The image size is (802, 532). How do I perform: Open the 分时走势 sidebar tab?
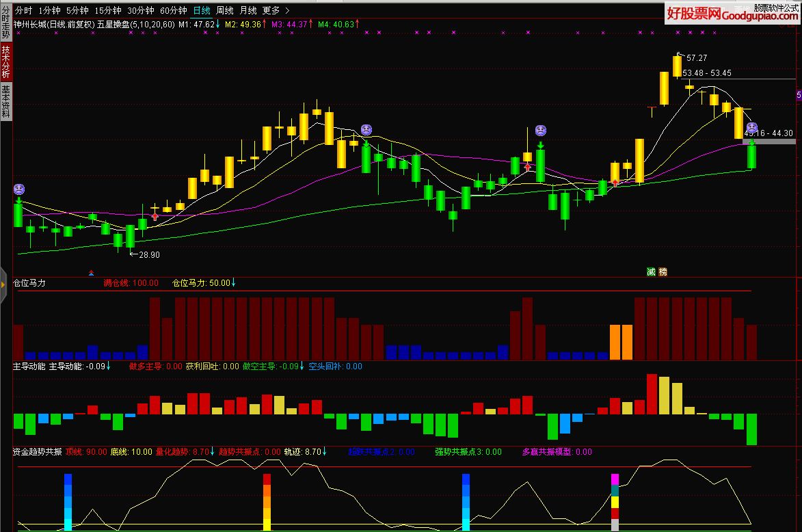[x=5, y=23]
